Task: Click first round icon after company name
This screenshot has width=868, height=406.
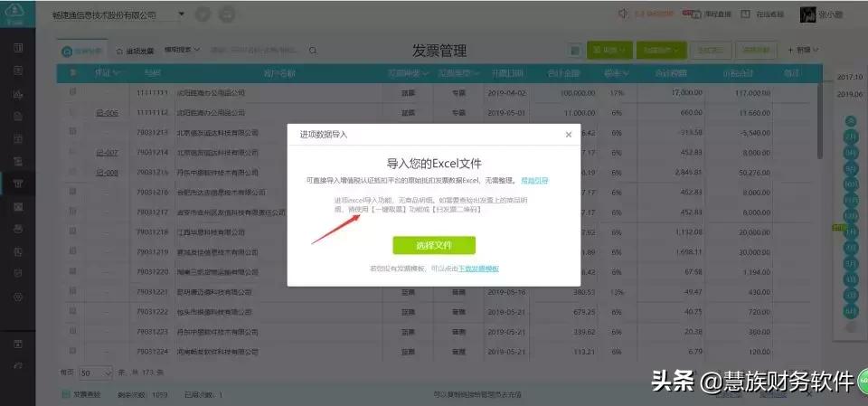Action: click(x=203, y=15)
